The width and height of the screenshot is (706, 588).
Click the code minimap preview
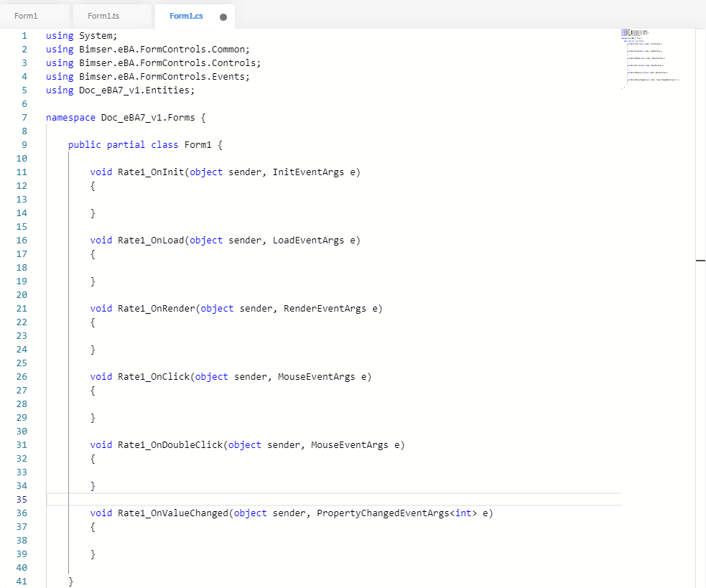coord(650,57)
